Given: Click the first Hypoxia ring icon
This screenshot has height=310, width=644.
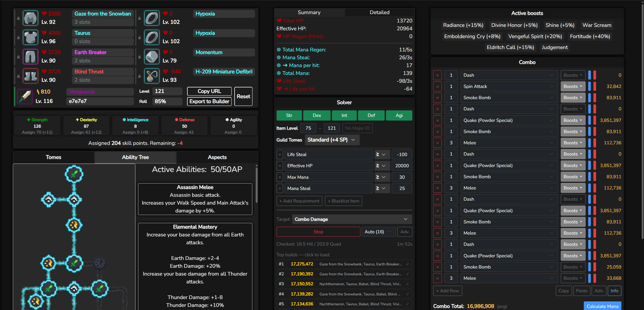Looking at the screenshot, I should coord(152,18).
